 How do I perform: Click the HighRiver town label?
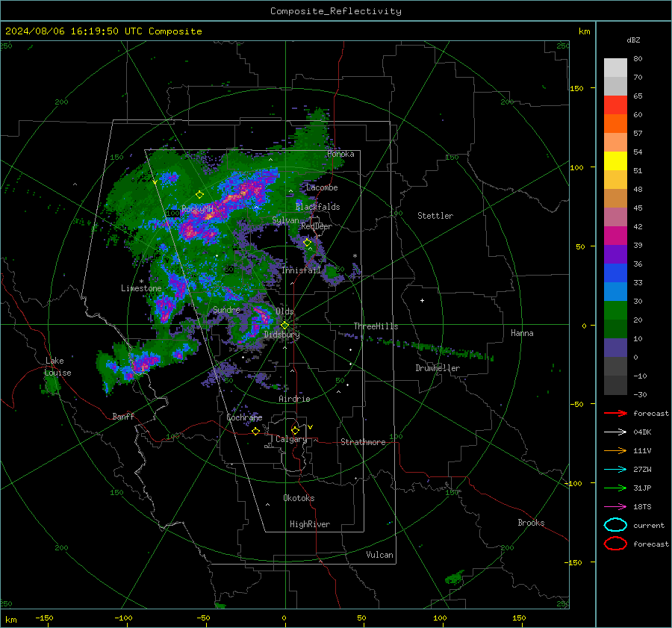(310, 524)
